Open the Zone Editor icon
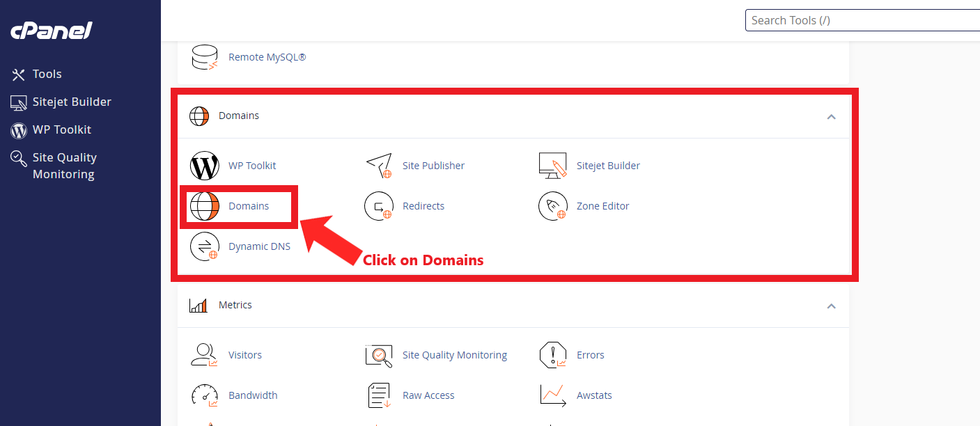The image size is (980, 426). (x=553, y=206)
